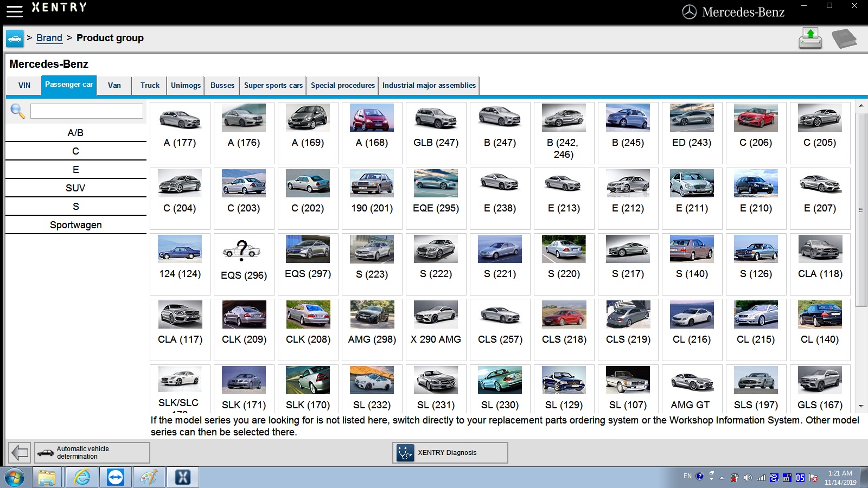This screenshot has height=488, width=868.
Task: Select the 190 (201) model tile
Action: [x=372, y=198]
